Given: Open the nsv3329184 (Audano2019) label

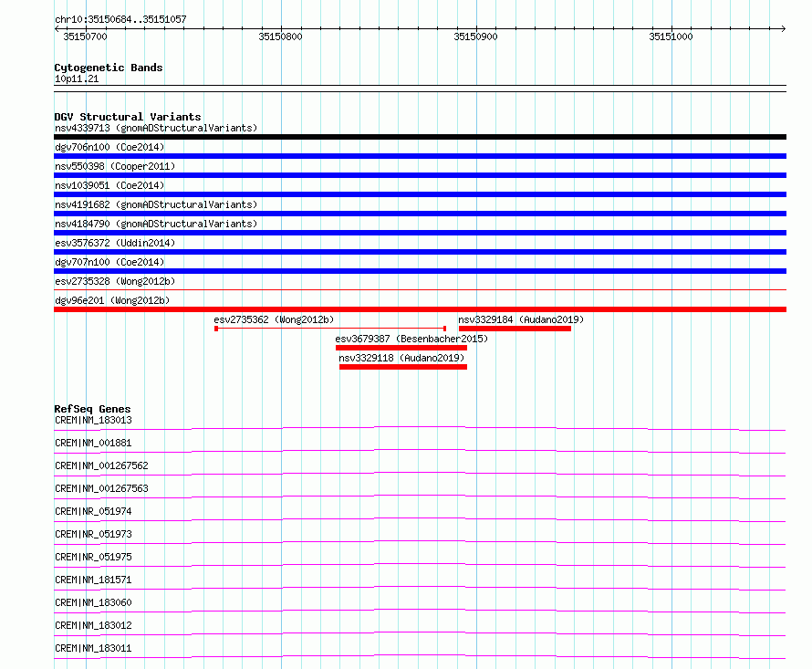Looking at the screenshot, I should pyautogui.click(x=521, y=319).
